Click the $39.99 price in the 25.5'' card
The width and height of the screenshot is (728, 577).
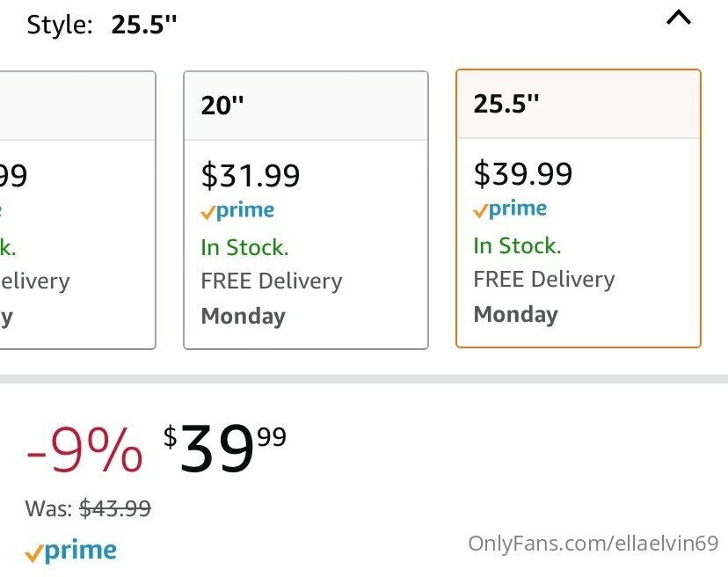pos(523,173)
